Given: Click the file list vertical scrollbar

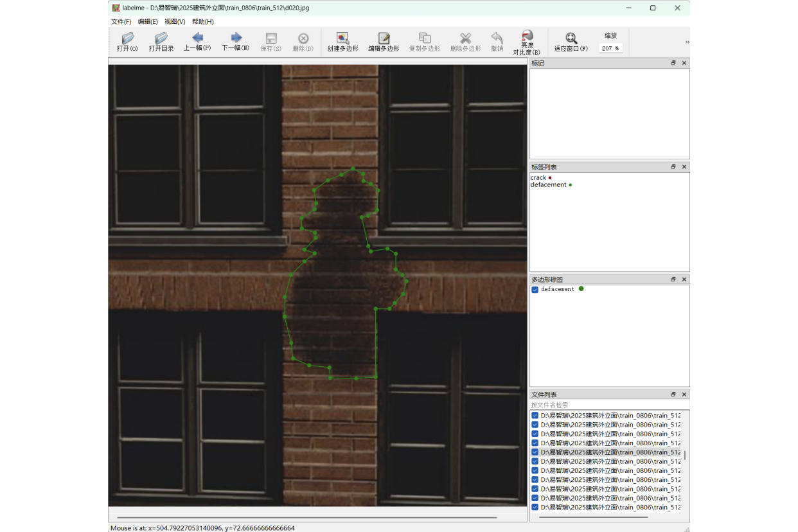Looking at the screenshot, I should click(x=684, y=456).
